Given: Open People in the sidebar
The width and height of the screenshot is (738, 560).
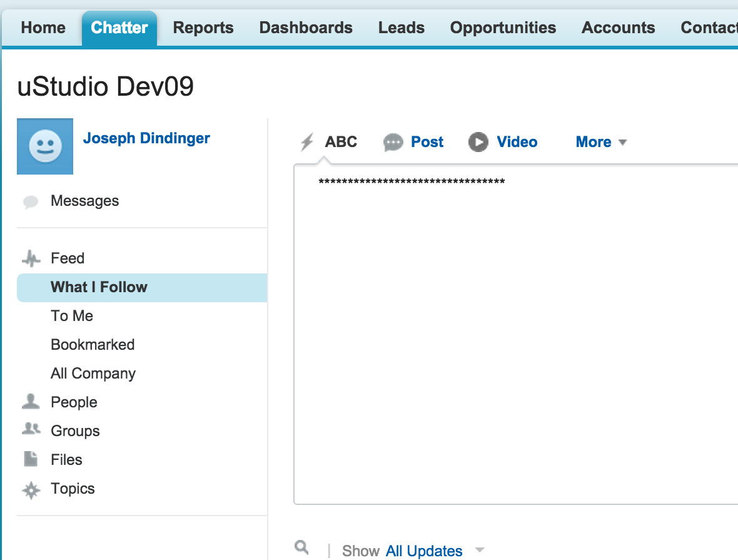Looking at the screenshot, I should 74,402.
